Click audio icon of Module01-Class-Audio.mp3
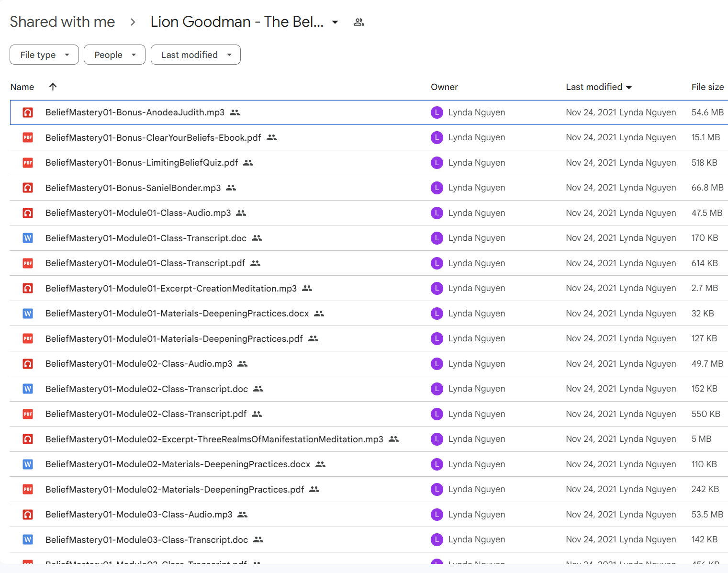This screenshot has height=573, width=728. pyautogui.click(x=28, y=213)
